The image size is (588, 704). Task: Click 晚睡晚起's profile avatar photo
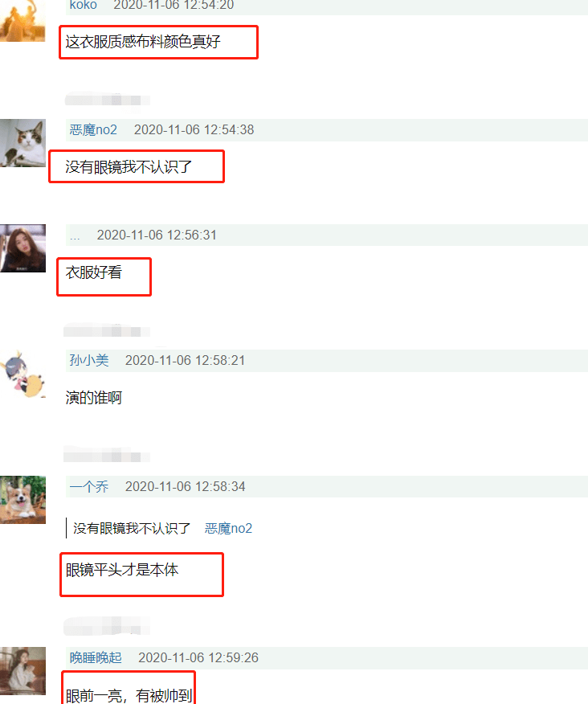(22, 671)
